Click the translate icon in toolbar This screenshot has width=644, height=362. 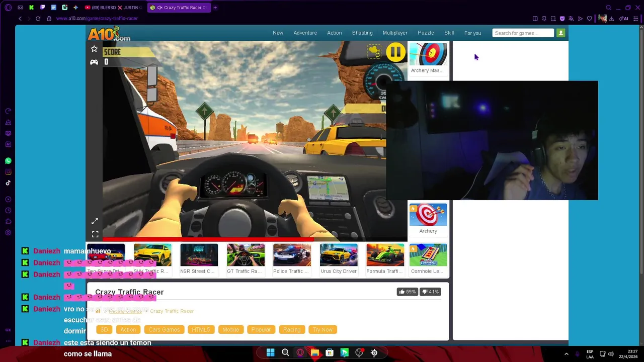571,19
